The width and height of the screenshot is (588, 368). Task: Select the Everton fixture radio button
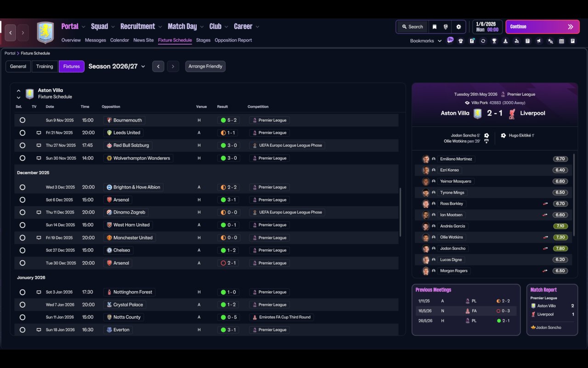tap(23, 330)
